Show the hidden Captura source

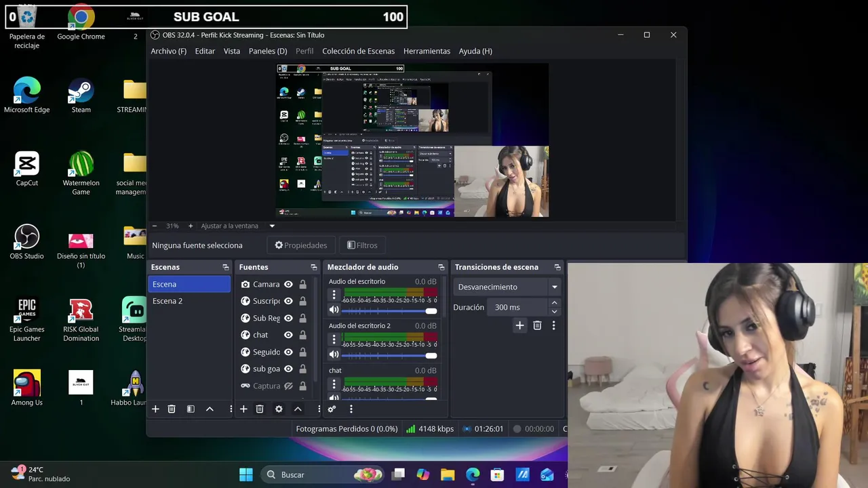pyautogui.click(x=288, y=386)
